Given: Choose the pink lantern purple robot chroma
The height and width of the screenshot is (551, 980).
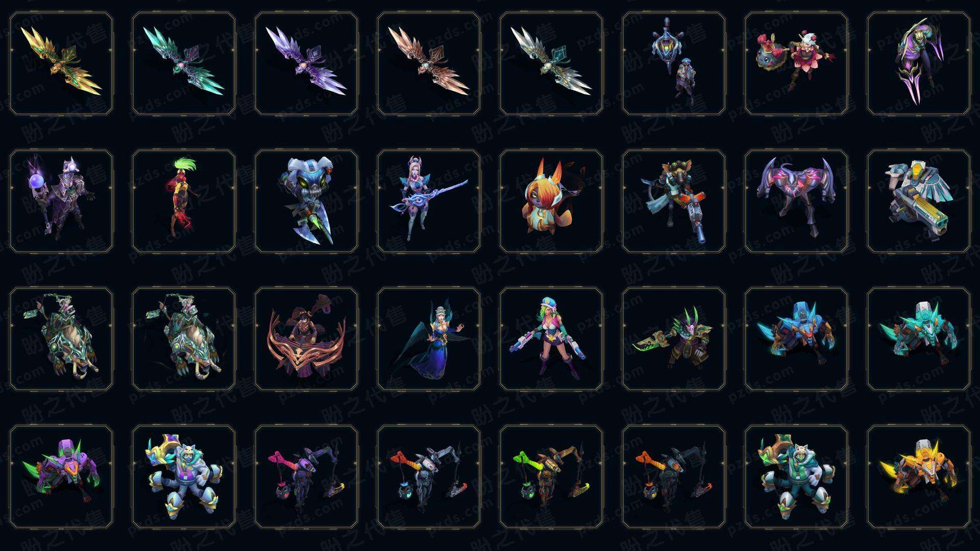Looking at the screenshot, I should 306,477.
